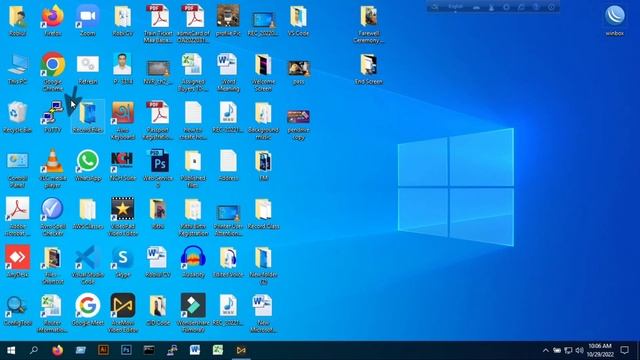Select the Train Ticket PDF file
The width and height of the screenshot is (640, 360).
click(x=158, y=23)
